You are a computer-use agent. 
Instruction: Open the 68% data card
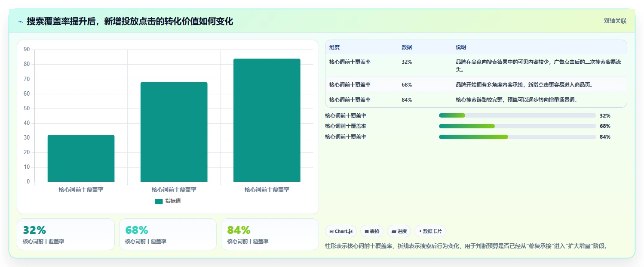point(168,234)
